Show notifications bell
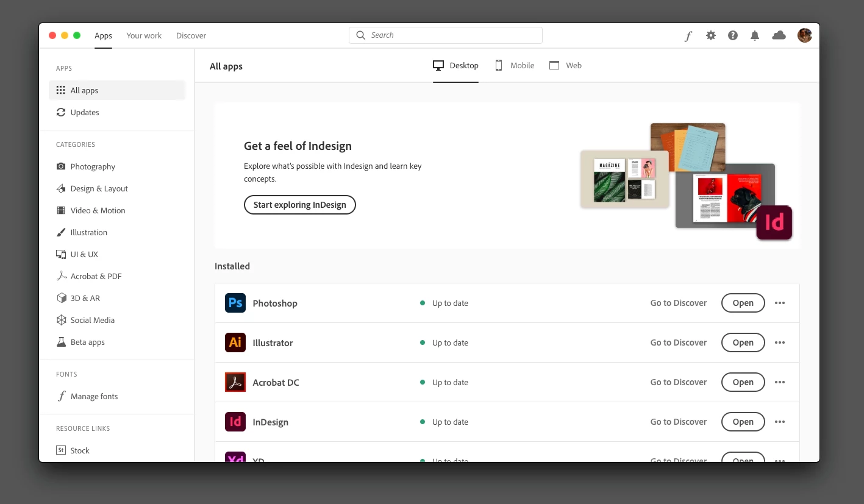864x504 pixels. (755, 35)
